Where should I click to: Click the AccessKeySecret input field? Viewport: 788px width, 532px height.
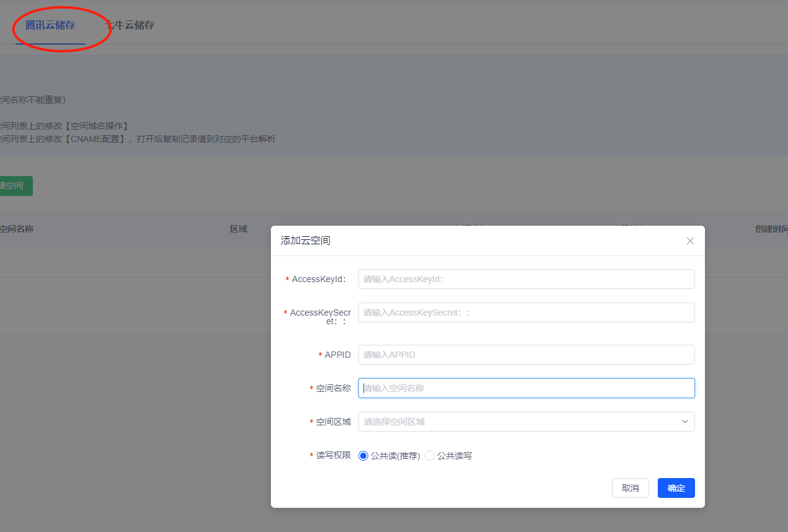tap(526, 313)
